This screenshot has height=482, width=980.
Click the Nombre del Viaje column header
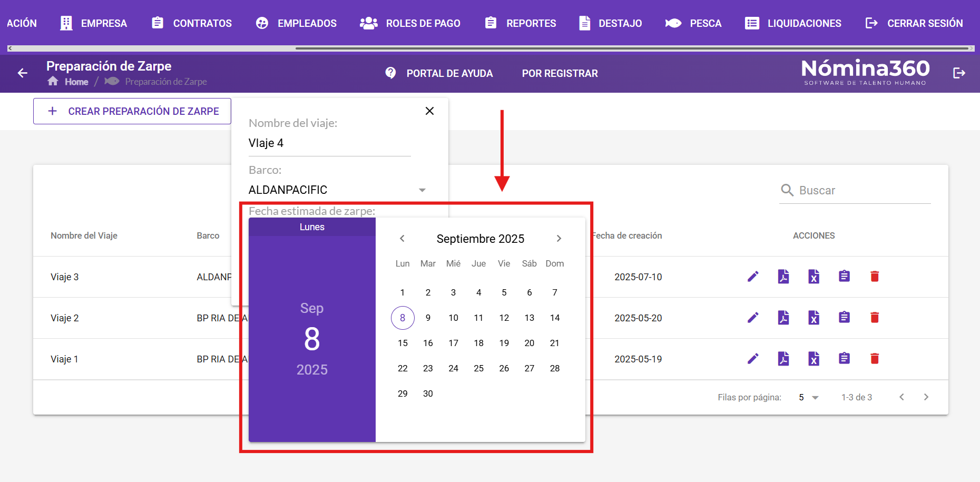84,235
